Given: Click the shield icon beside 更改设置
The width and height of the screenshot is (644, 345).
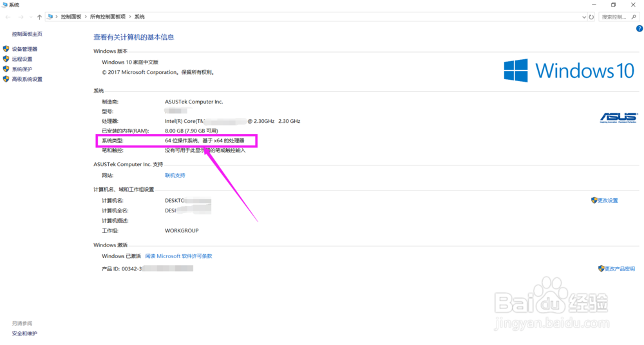Looking at the screenshot, I should [x=594, y=200].
